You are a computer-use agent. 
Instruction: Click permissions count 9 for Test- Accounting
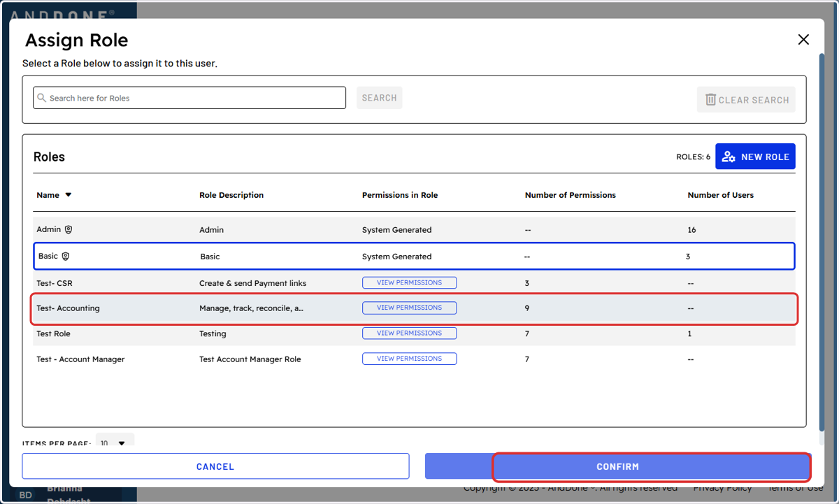pyautogui.click(x=527, y=308)
